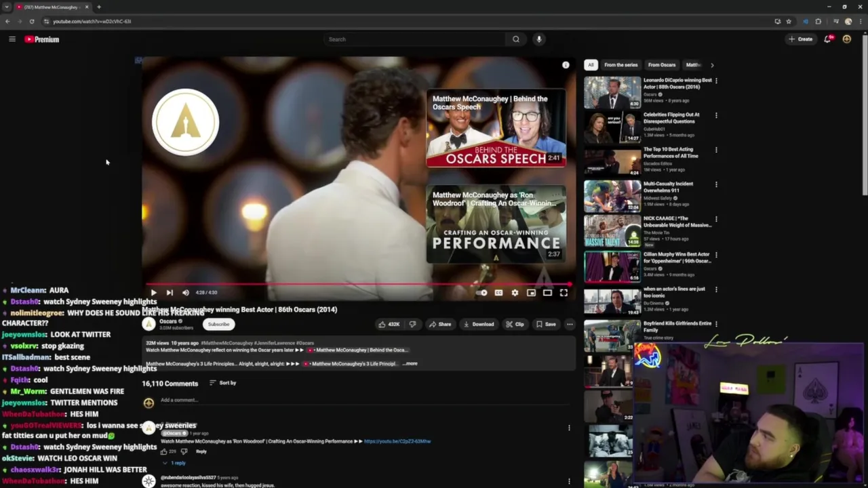This screenshot has width=868, height=488.
Task: Select the All filter chip
Action: [591, 65]
